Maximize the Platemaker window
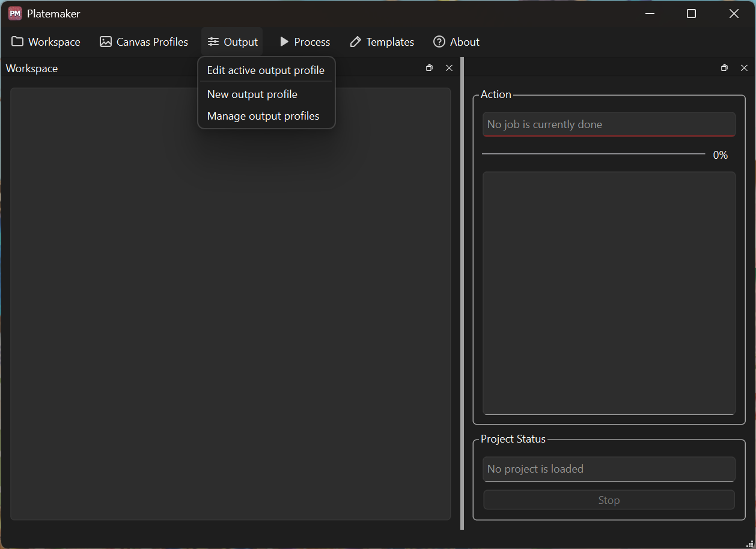The image size is (756, 549). [x=691, y=13]
